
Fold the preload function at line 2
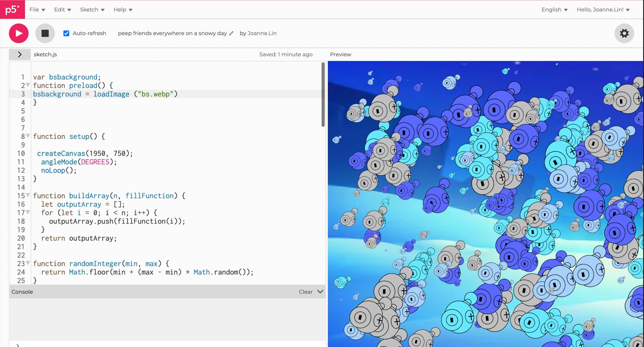click(x=28, y=85)
